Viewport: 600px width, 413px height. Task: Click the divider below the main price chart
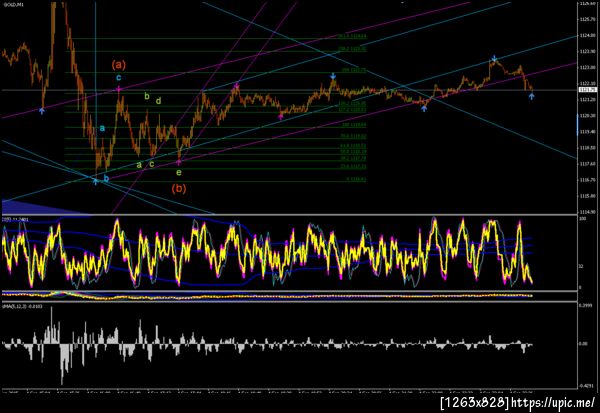(289, 215)
